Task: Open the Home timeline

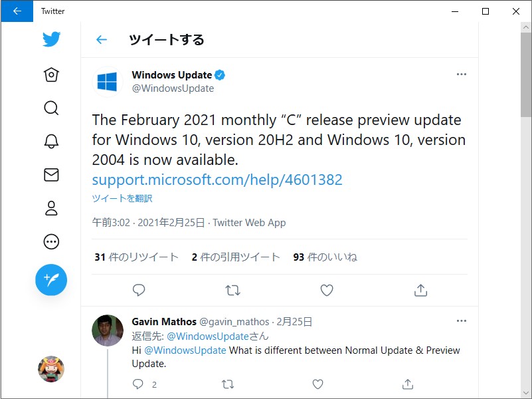Action: (51, 74)
